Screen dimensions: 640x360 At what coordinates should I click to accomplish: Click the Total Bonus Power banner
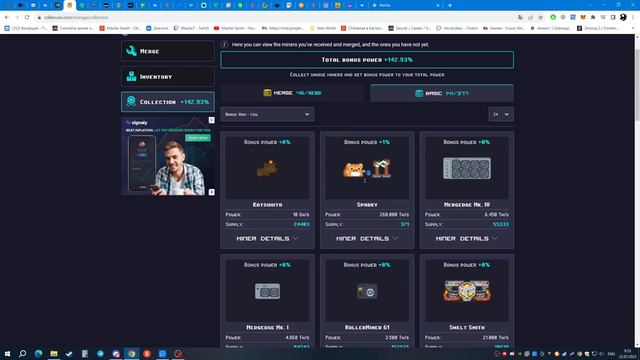coord(367,60)
